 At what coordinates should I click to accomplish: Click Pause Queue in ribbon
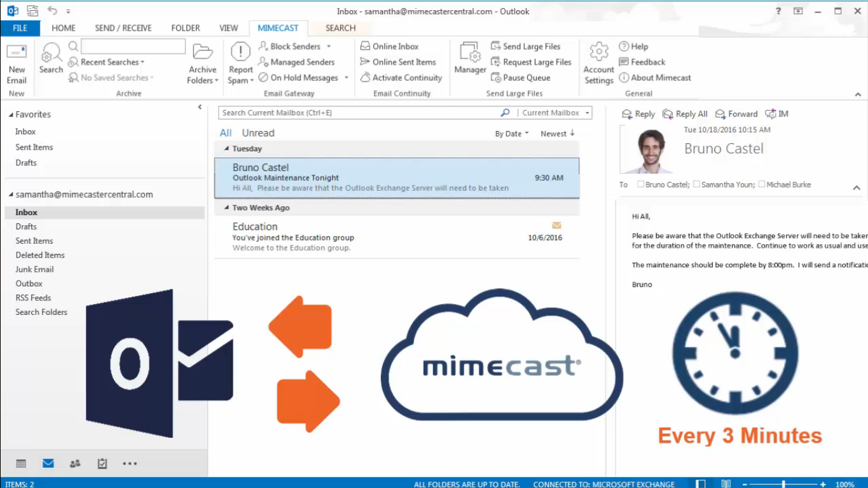click(496, 78)
